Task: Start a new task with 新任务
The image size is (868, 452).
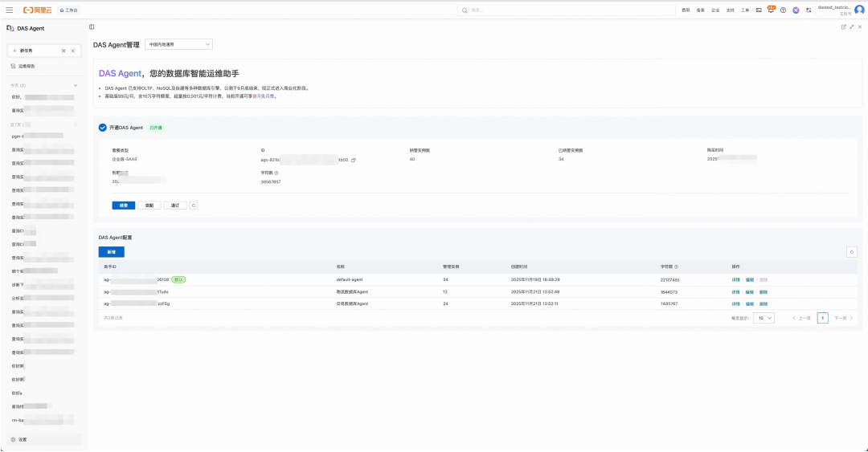Action: point(43,51)
